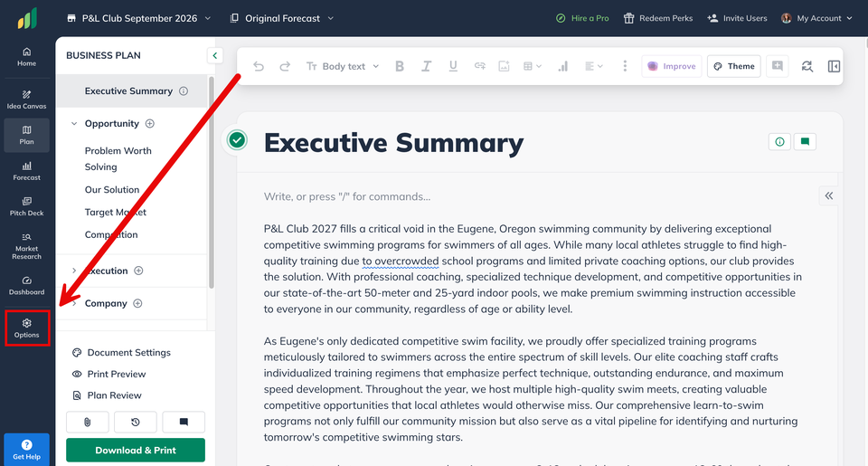
Task: Click Invite Users in the top bar
Action: 738,18
